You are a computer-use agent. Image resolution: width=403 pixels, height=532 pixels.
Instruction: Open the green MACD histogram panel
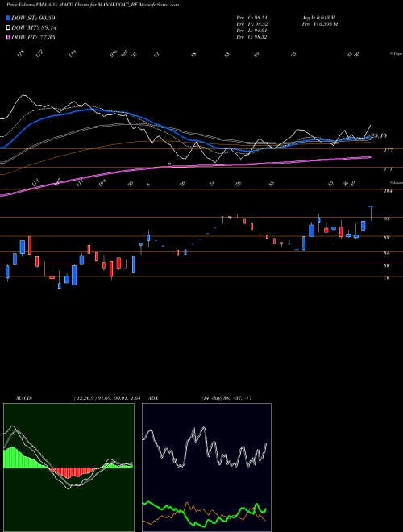tap(69, 468)
